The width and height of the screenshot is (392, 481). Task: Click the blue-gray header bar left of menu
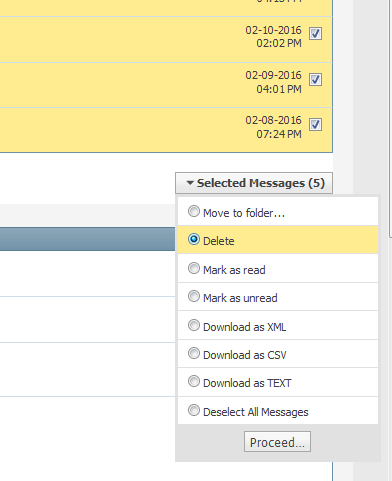pyautogui.click(x=87, y=239)
